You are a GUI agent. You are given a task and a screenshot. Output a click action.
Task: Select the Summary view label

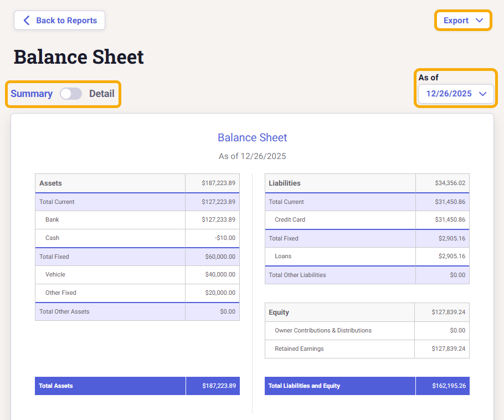pyautogui.click(x=32, y=94)
